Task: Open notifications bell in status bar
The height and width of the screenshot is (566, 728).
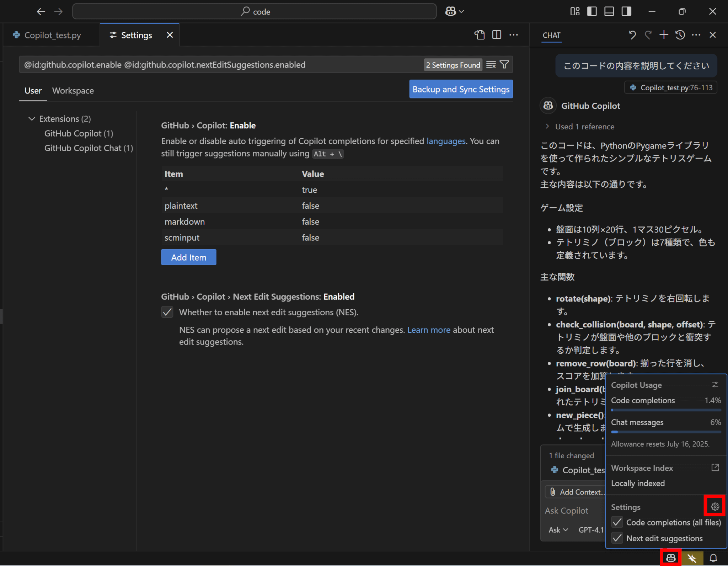Action: [713, 558]
